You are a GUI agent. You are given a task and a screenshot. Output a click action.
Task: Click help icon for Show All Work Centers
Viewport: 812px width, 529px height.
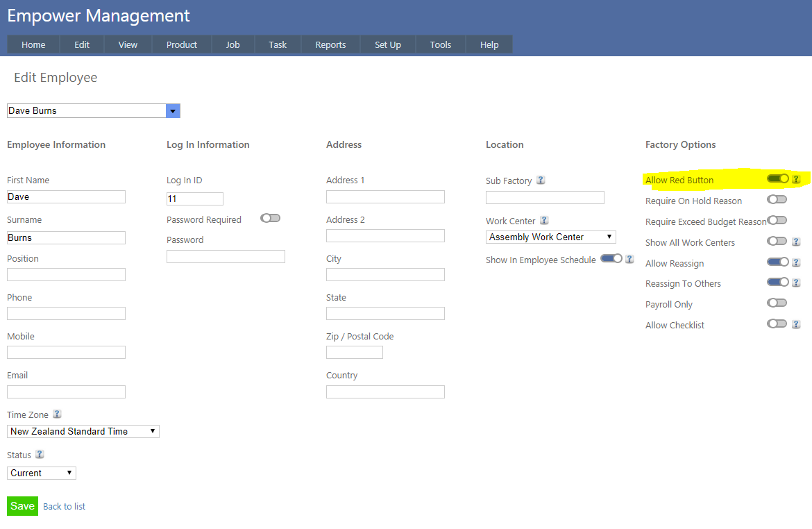pos(796,242)
